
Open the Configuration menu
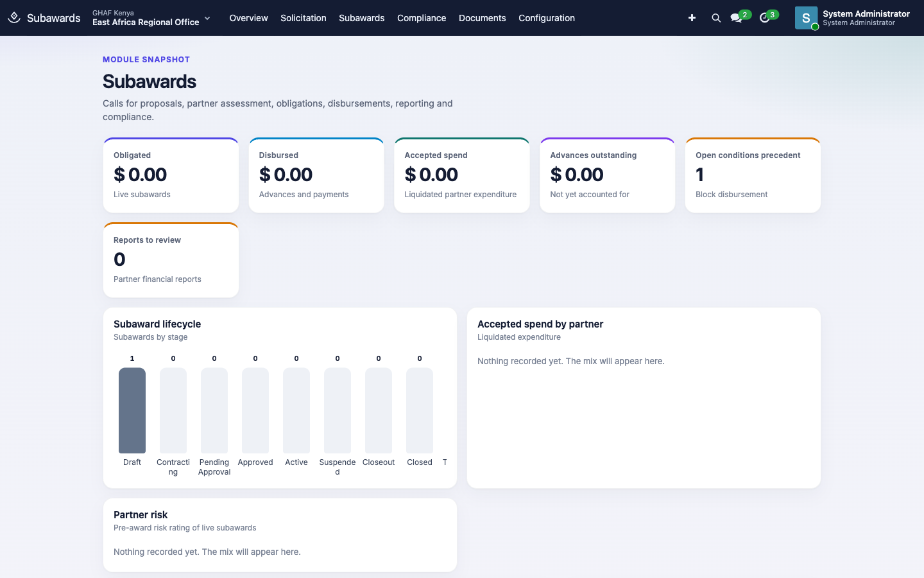tap(547, 18)
